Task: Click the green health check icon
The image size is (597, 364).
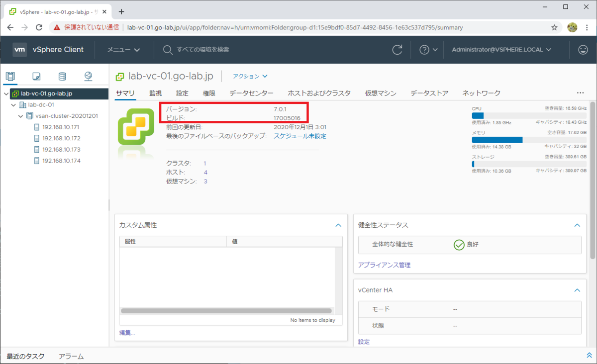Action: point(459,245)
